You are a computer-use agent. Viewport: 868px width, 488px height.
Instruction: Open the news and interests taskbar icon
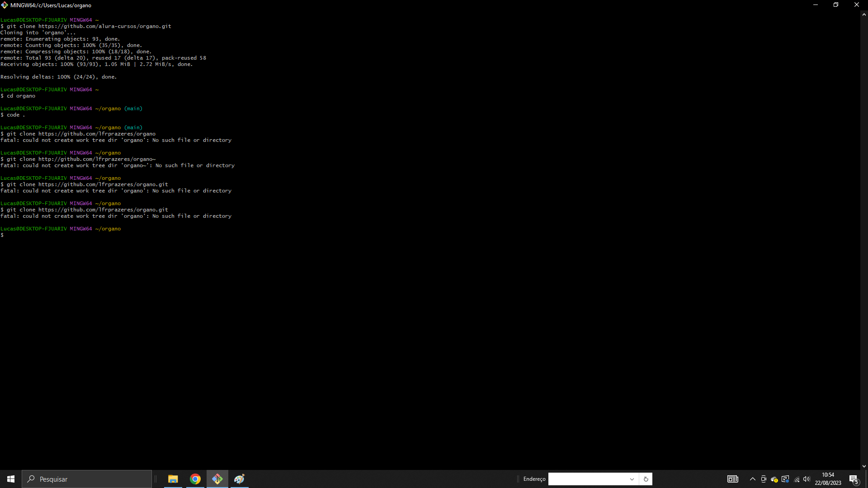tap(732, 479)
